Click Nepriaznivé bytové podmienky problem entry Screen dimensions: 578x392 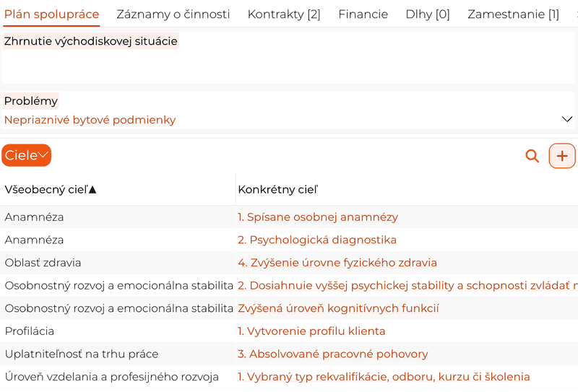(90, 120)
